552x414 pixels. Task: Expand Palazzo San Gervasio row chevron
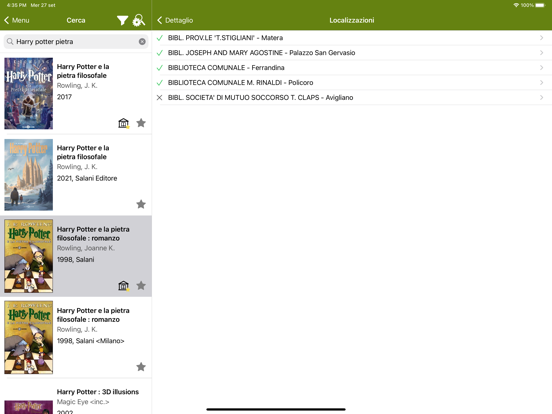tap(541, 53)
